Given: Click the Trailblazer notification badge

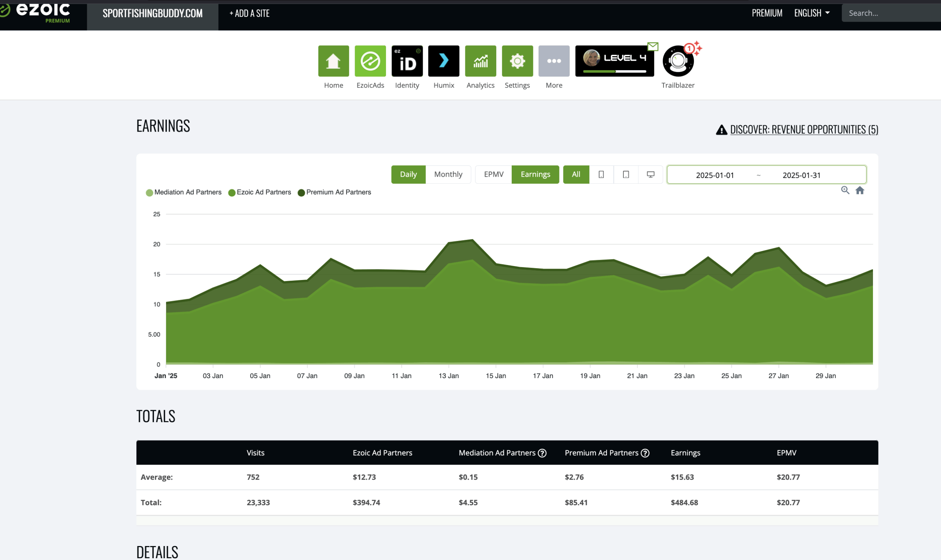Looking at the screenshot, I should [x=689, y=48].
